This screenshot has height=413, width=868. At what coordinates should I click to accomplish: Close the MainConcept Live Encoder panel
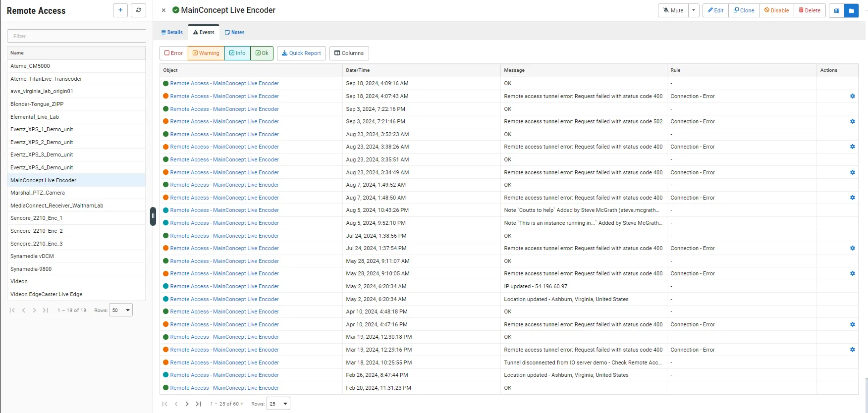(163, 10)
